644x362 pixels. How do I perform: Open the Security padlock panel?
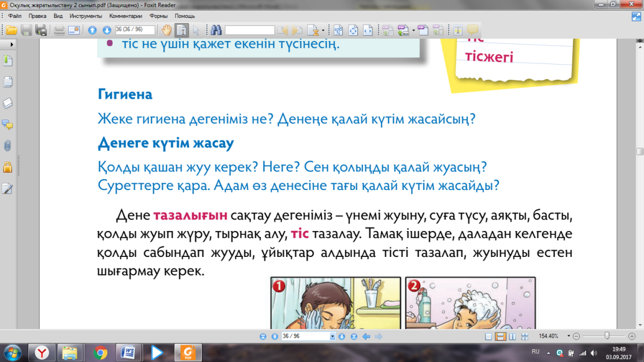(8, 167)
